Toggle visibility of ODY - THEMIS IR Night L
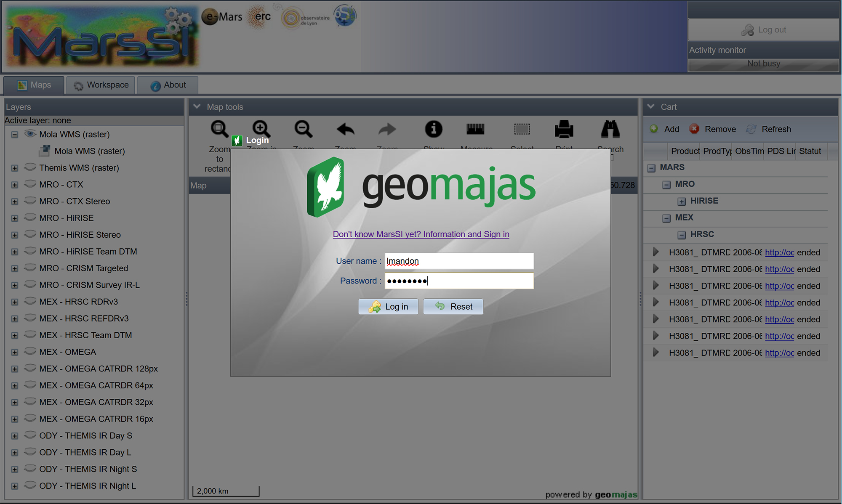 pos(30,485)
